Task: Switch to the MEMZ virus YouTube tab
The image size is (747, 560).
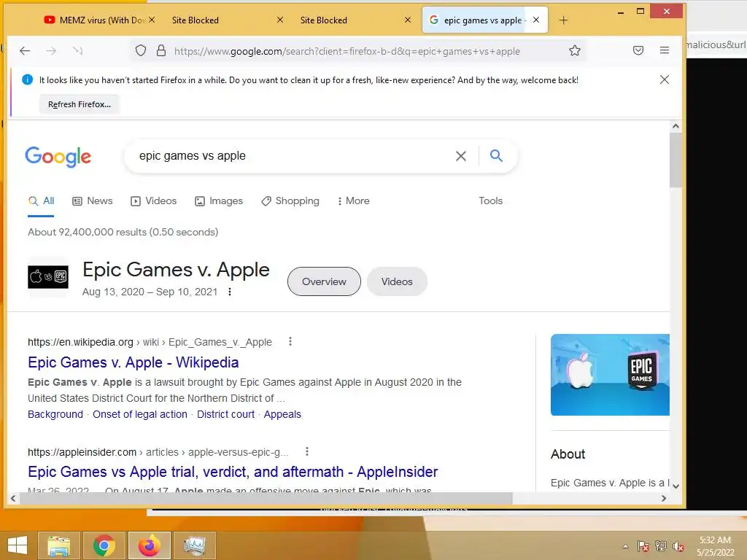Action: tap(94, 20)
